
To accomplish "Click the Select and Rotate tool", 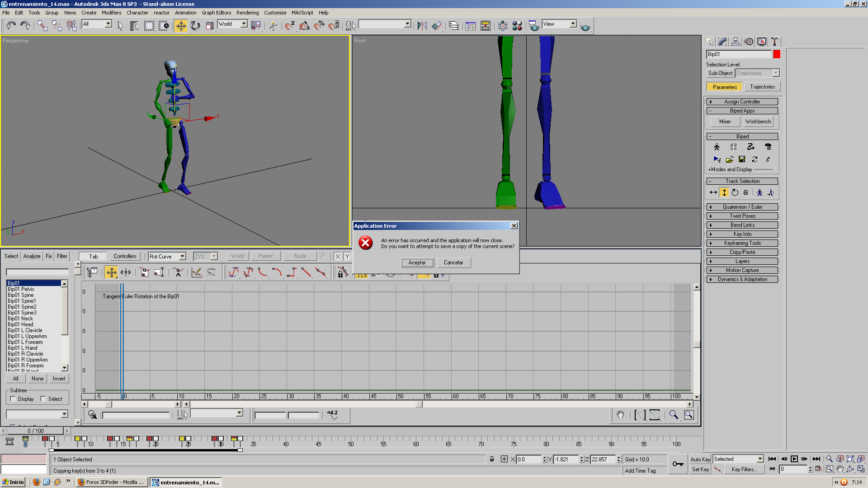I will pos(195,26).
